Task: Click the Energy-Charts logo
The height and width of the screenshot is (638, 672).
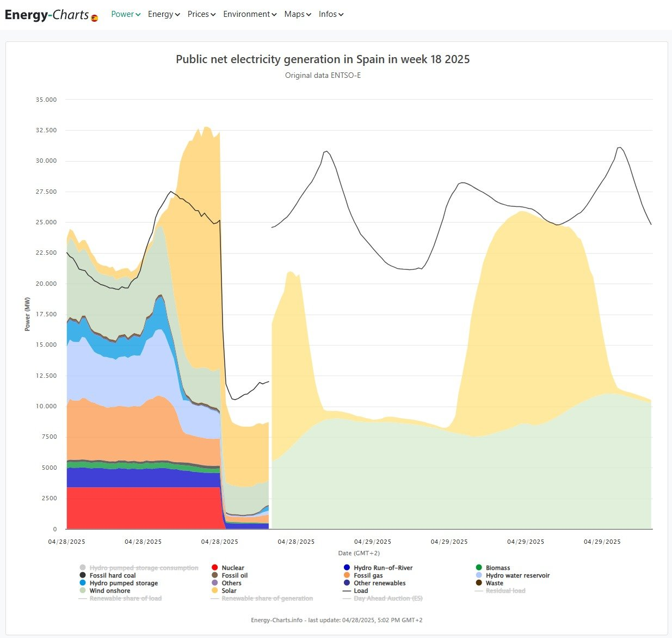Action: [46, 15]
